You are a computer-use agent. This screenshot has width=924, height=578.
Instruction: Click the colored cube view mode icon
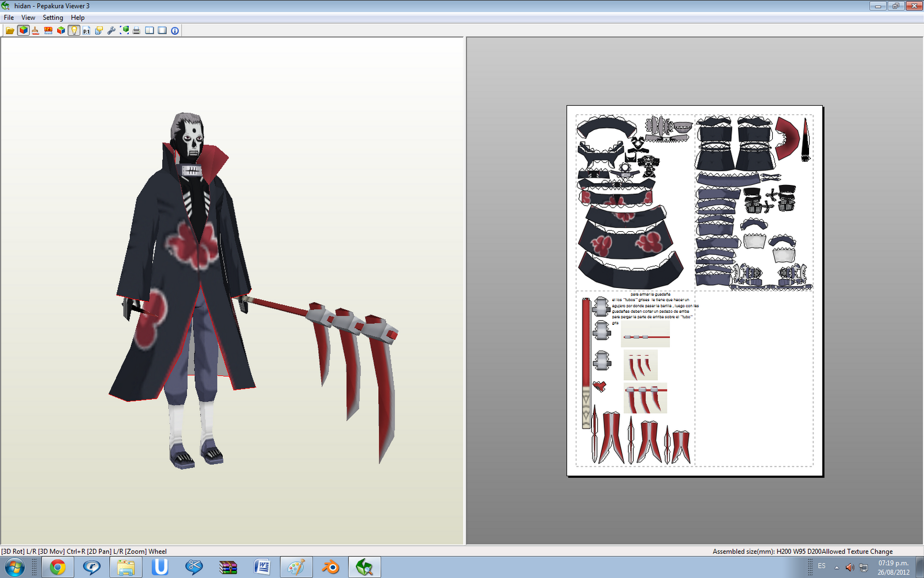pos(60,30)
